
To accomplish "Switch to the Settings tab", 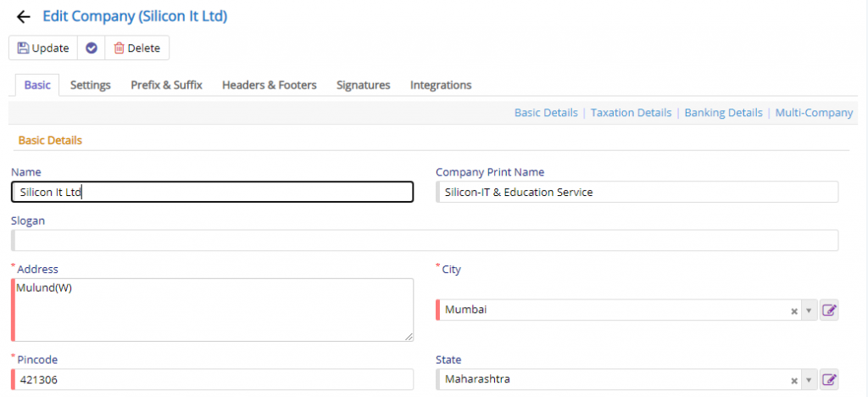I will click(x=90, y=86).
